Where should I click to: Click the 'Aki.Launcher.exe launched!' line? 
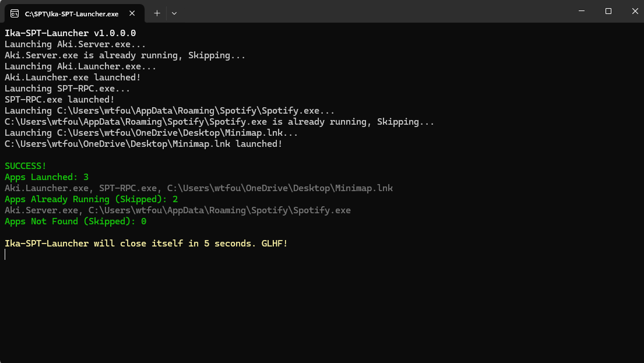[x=73, y=77]
